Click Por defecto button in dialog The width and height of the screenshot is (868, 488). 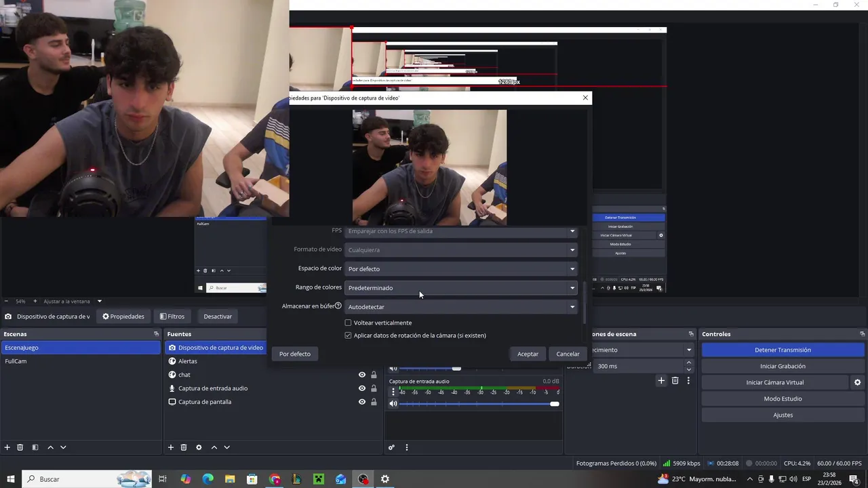(x=295, y=354)
